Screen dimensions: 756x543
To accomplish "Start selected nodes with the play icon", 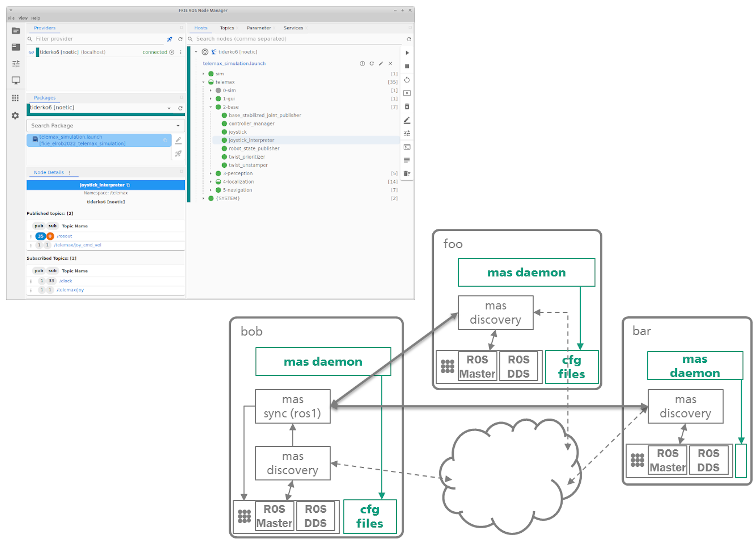I will (407, 53).
